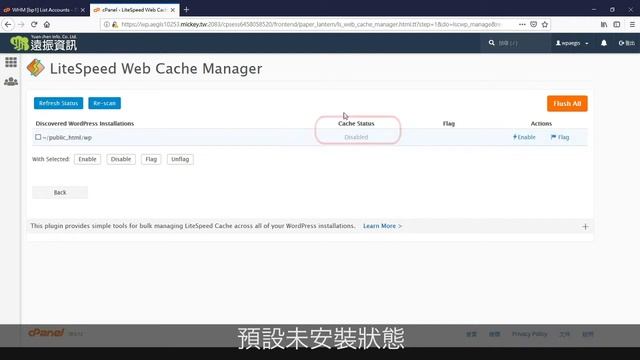The height and width of the screenshot is (360, 640).
Task: Reload the page
Action: [x=34, y=24]
